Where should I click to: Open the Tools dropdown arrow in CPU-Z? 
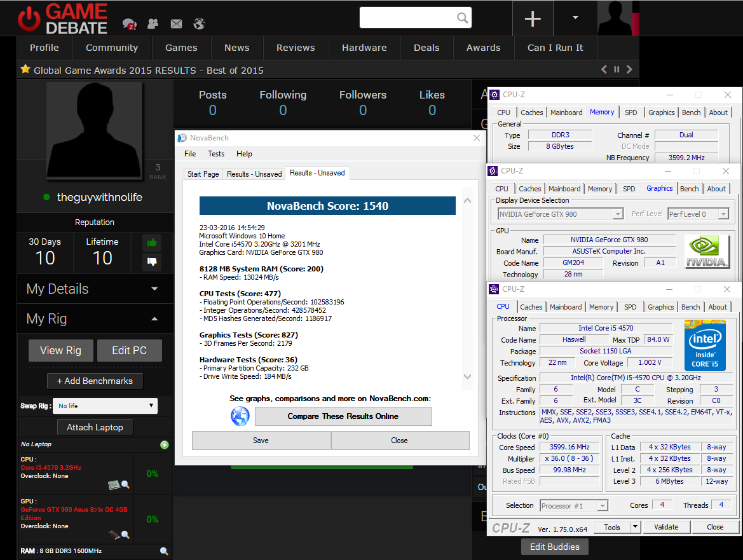tap(636, 527)
